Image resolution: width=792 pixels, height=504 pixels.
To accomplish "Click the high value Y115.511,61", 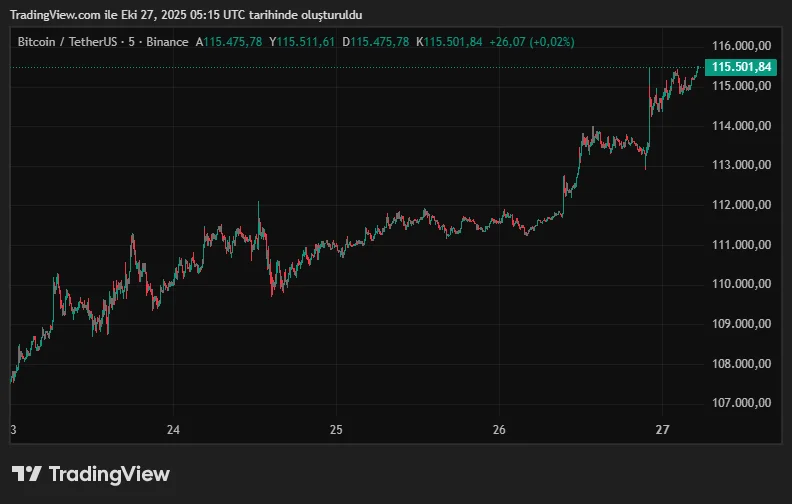I will 303,42.
